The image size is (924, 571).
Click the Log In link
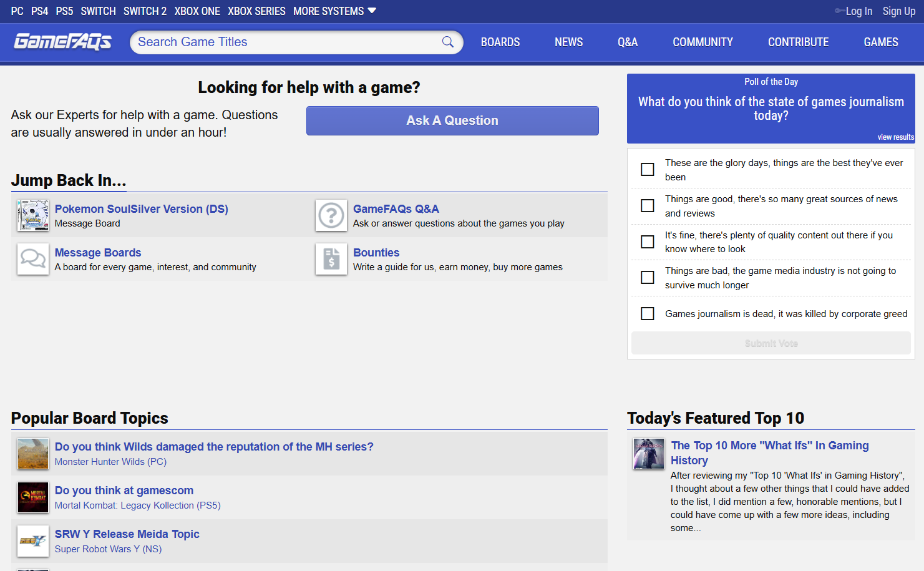tap(858, 11)
